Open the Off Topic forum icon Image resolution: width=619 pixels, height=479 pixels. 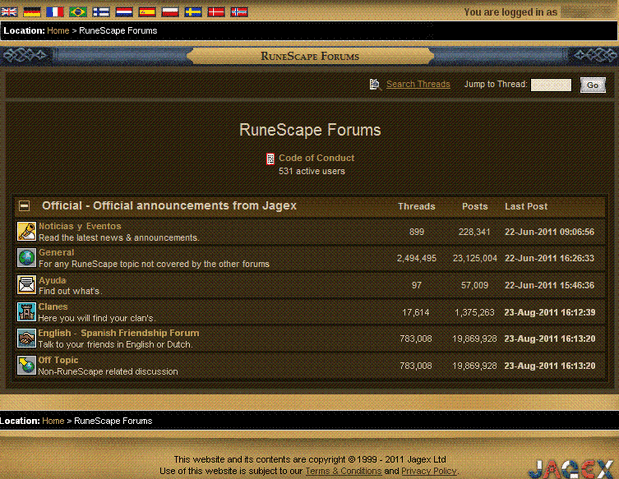(26, 365)
